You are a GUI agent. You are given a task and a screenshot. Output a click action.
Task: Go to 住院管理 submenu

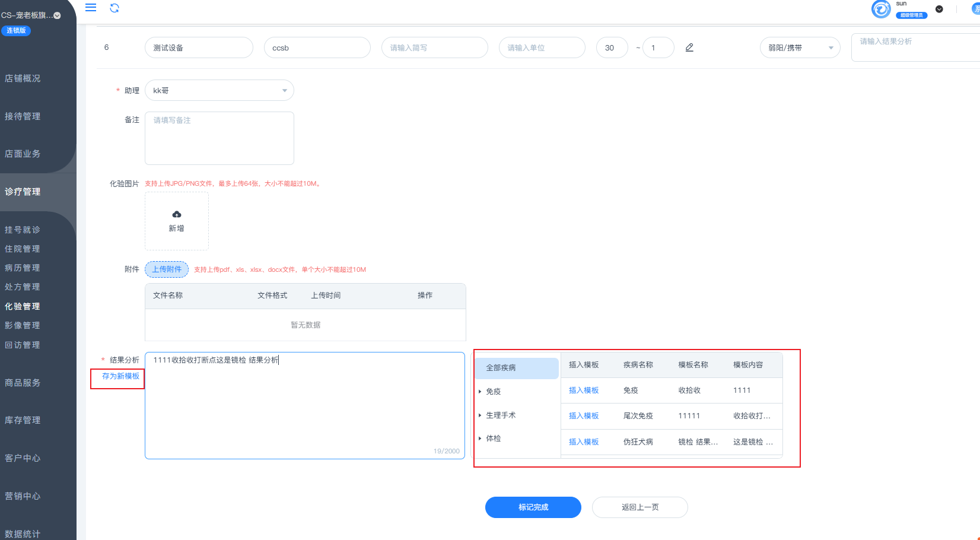(23, 249)
